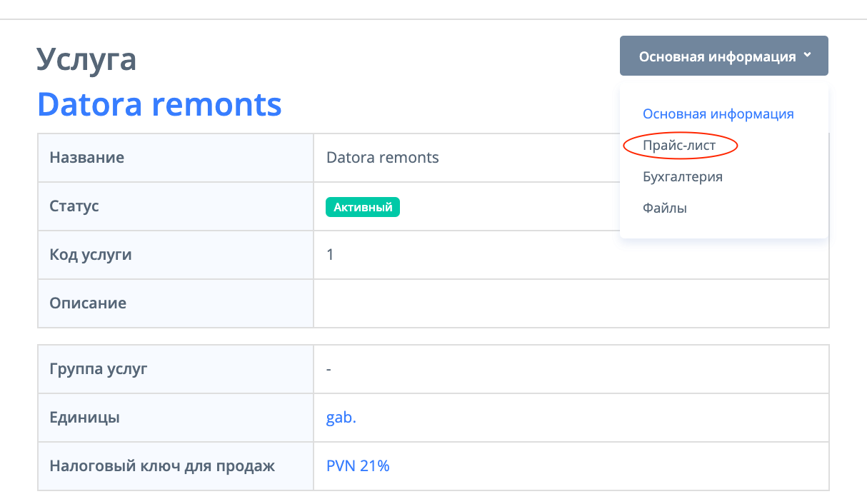
Task: Follow the PVN 21% tax key link
Action: 358,466
